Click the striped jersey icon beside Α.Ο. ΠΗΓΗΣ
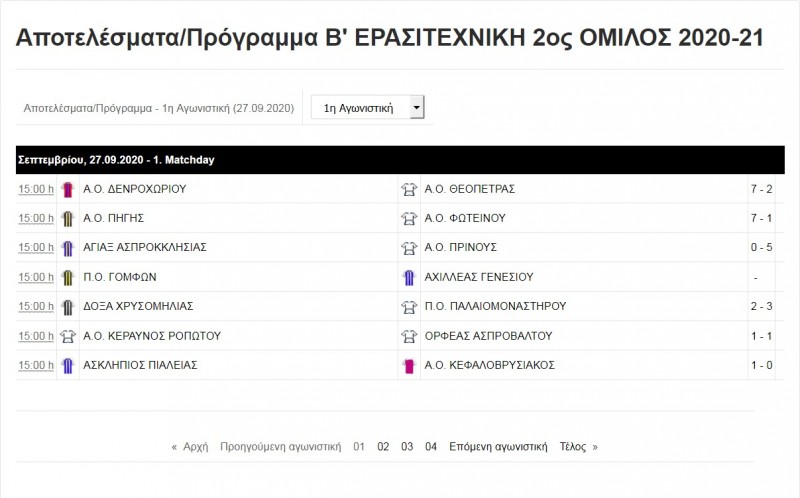Screen dimensions: 800x498 tap(68, 218)
